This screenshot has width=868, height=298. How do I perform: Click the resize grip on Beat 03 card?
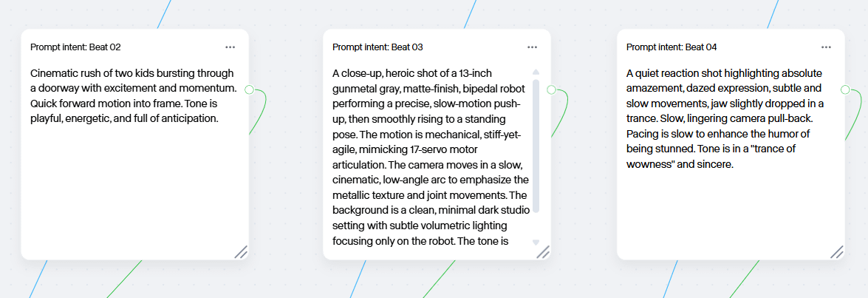[543, 252]
